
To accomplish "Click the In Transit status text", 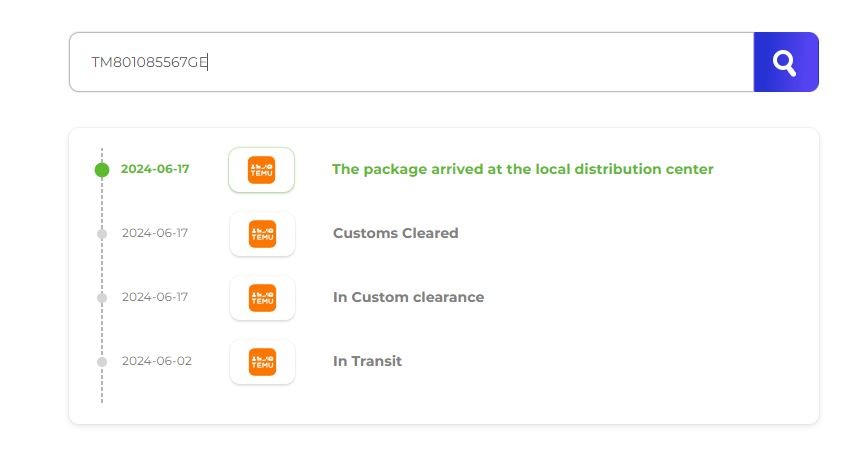I will [x=367, y=361].
